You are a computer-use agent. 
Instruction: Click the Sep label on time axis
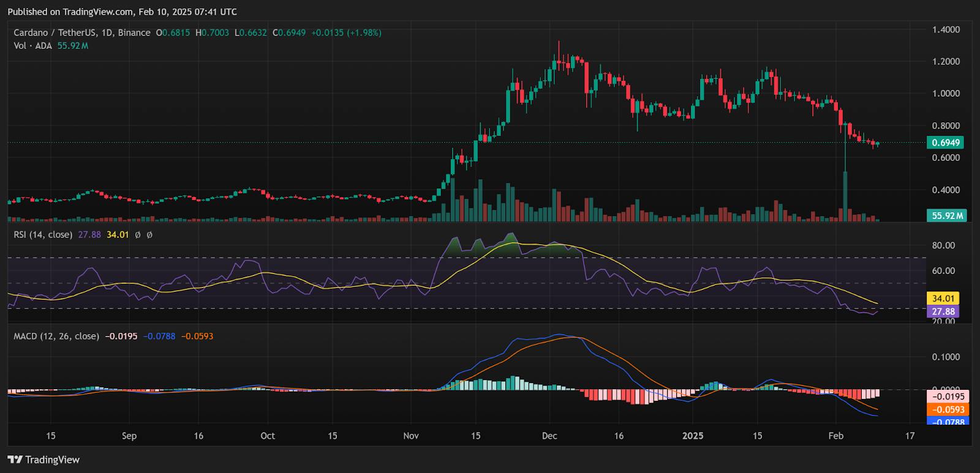(129, 436)
